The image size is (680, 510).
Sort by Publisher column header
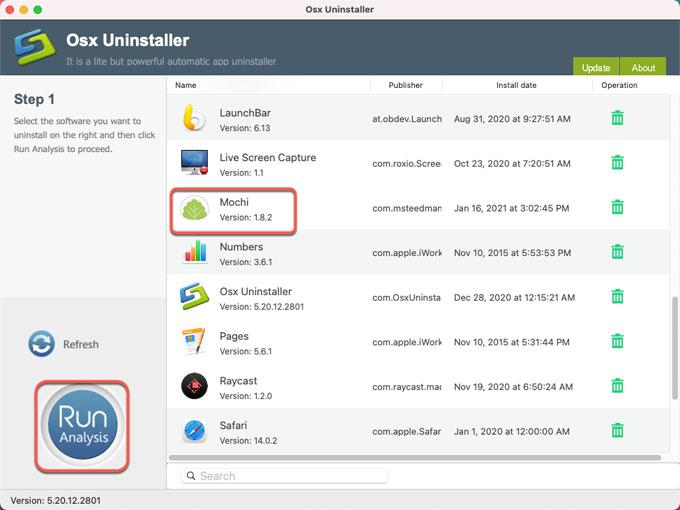[405, 86]
